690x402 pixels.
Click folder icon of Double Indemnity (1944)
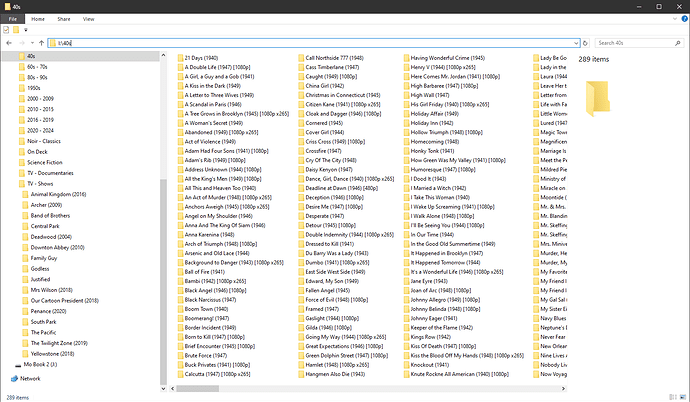(301, 235)
